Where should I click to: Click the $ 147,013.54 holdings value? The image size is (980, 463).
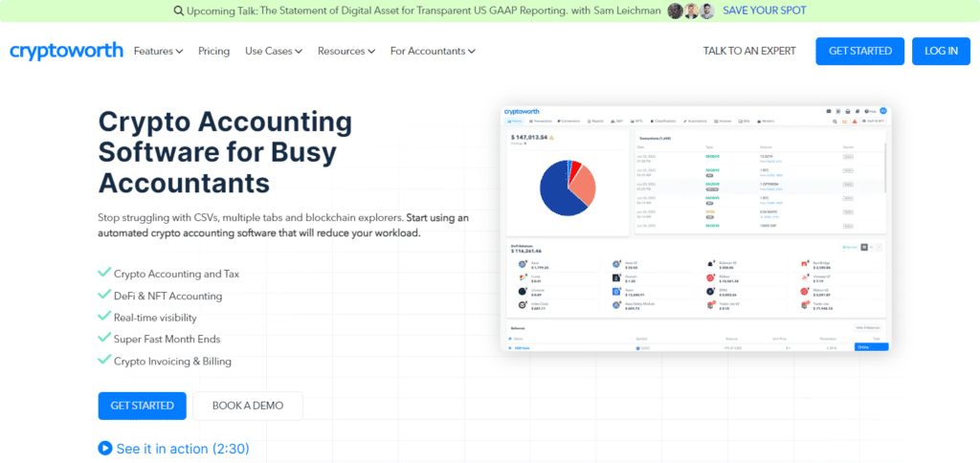tap(528, 138)
